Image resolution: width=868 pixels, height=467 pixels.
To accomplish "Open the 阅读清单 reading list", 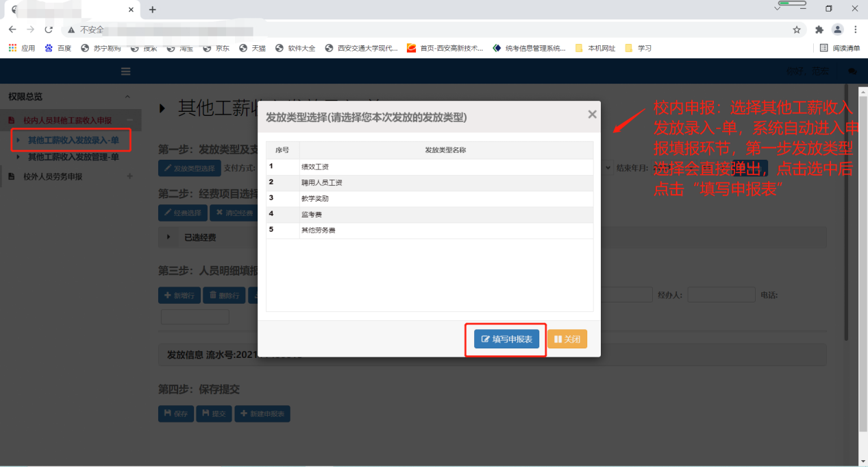I will 840,48.
